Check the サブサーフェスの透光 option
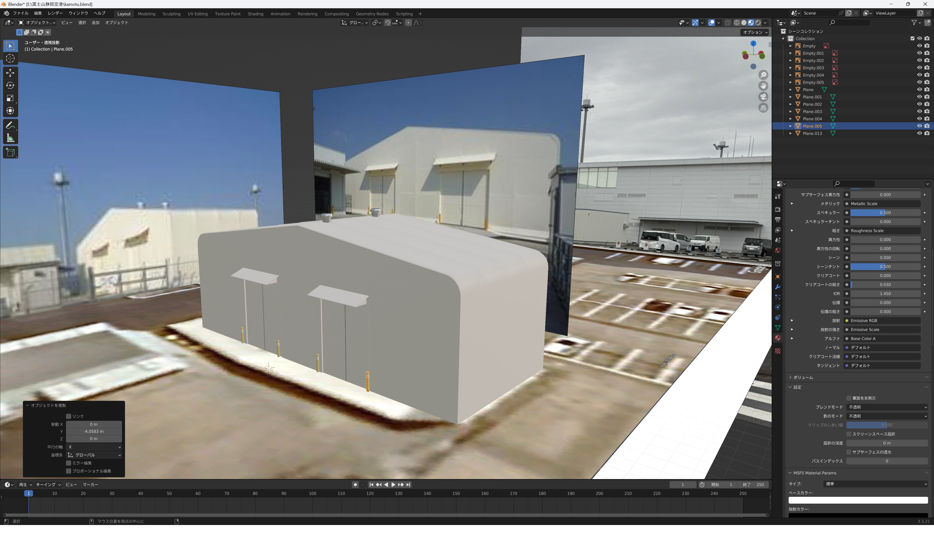This screenshot has width=934, height=560. [x=849, y=452]
